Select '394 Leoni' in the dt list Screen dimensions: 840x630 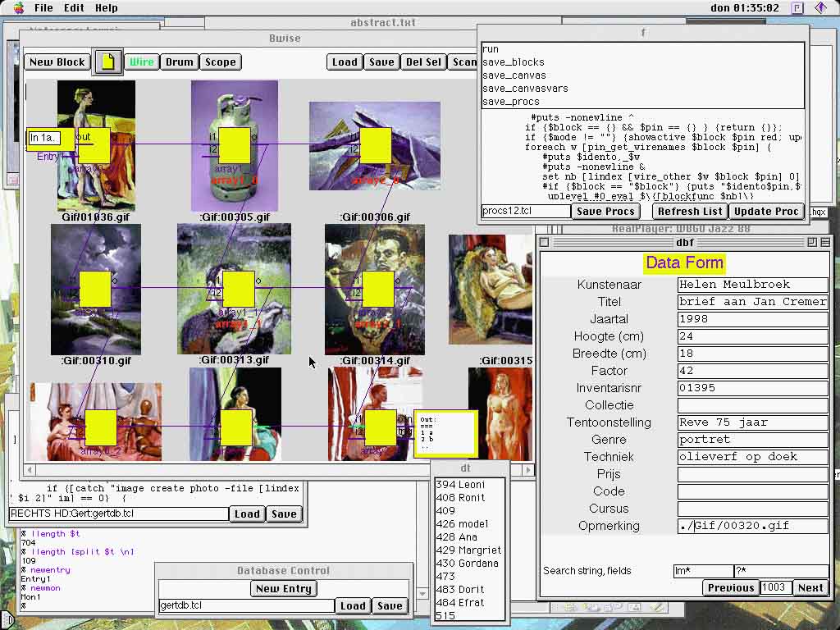469,485
